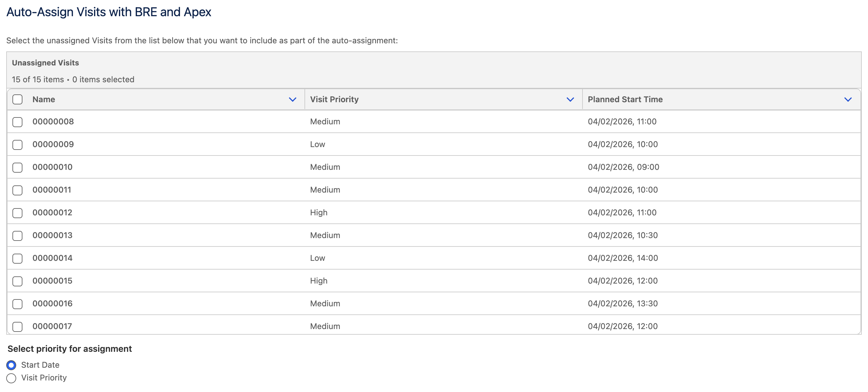Image resolution: width=868 pixels, height=392 pixels.
Task: Select Visit Priority radio button
Action: click(x=11, y=378)
